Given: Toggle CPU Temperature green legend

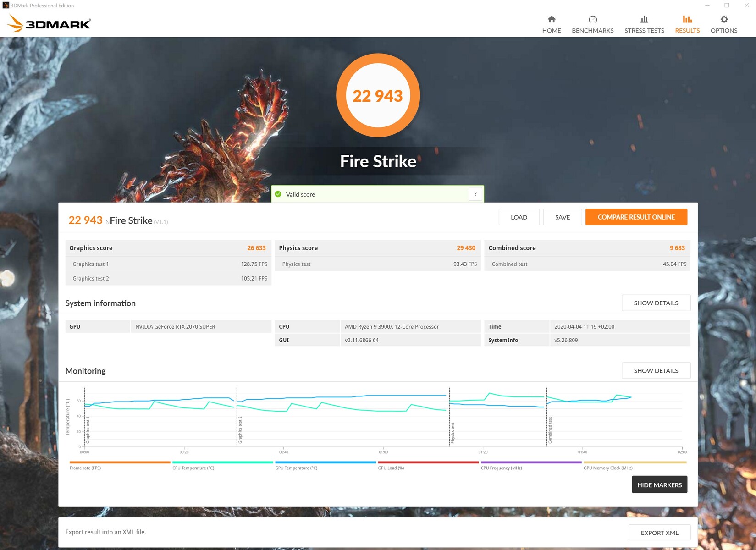Looking at the screenshot, I should (222, 465).
